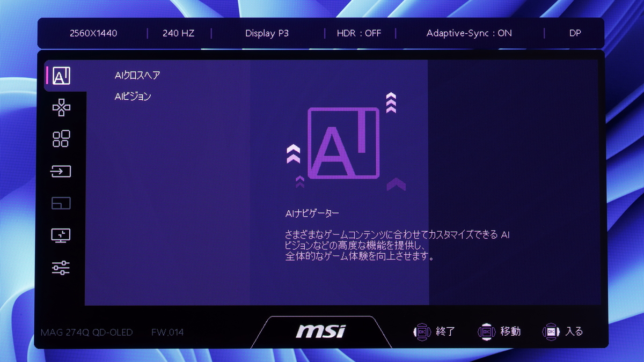644x362 pixels.
Task: Open the Gaming menu gamepad icon
Action: (61, 108)
